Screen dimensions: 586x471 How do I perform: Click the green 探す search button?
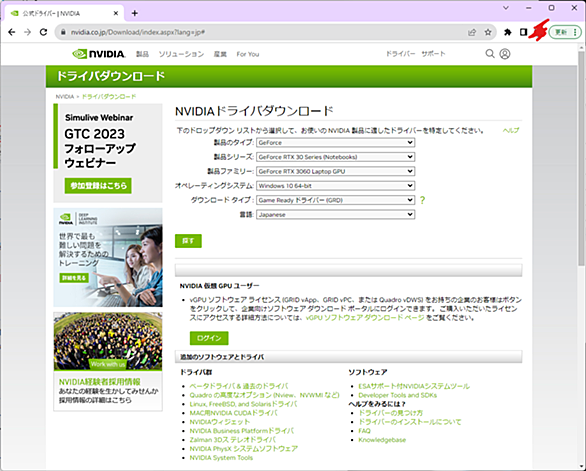click(188, 241)
